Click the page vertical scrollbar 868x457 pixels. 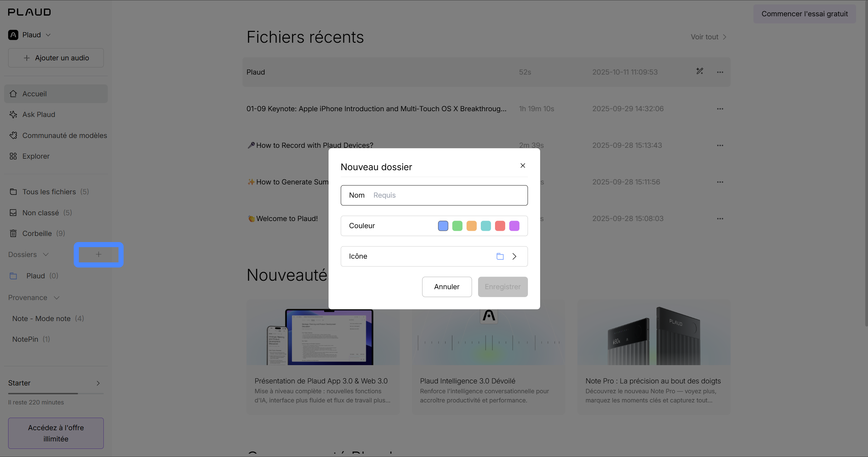pyautogui.click(x=866, y=163)
